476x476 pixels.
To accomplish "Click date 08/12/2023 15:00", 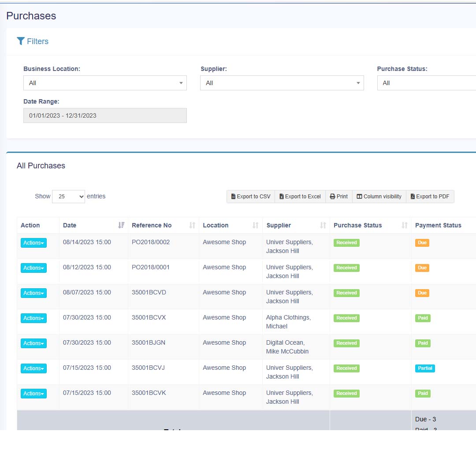I will pyautogui.click(x=87, y=268).
